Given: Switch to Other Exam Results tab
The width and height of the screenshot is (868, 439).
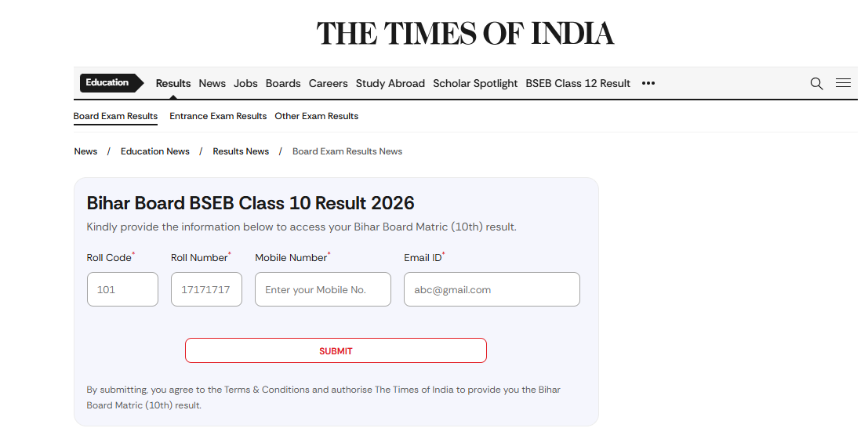Looking at the screenshot, I should click(316, 116).
